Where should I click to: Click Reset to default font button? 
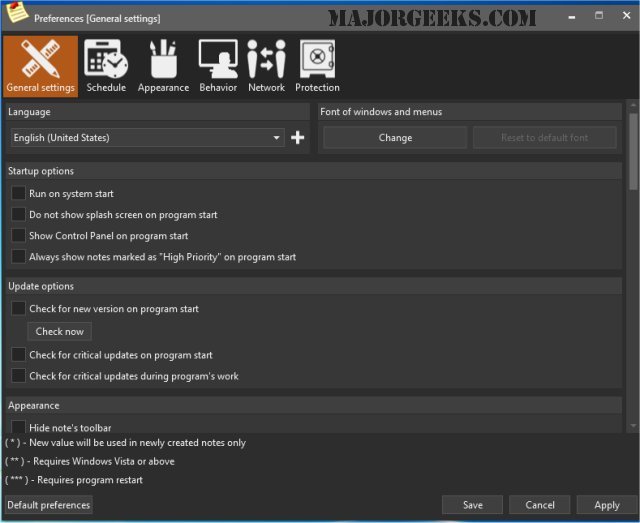(544, 138)
